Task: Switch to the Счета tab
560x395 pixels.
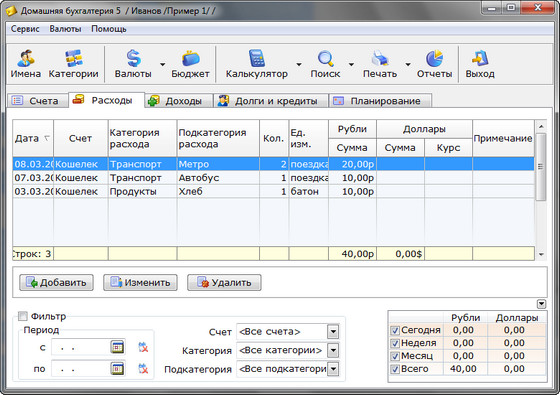Action: click(x=38, y=101)
